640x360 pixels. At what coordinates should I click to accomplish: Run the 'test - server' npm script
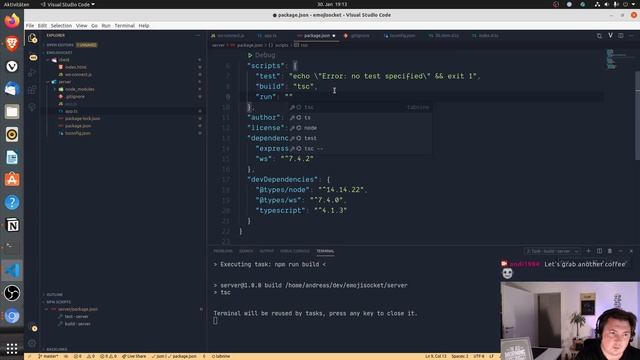[x=76, y=317]
